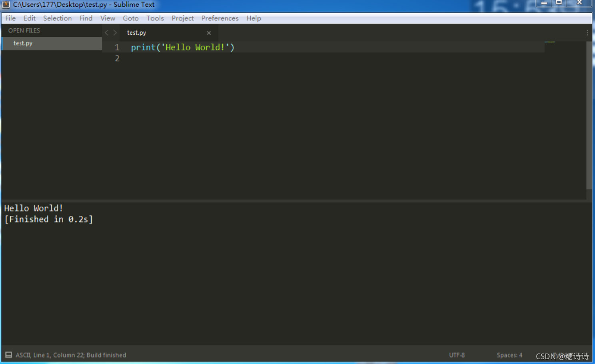The height and width of the screenshot is (364, 595).
Task: Click the UTF-8 encoding in status bar
Action: pyautogui.click(x=457, y=355)
